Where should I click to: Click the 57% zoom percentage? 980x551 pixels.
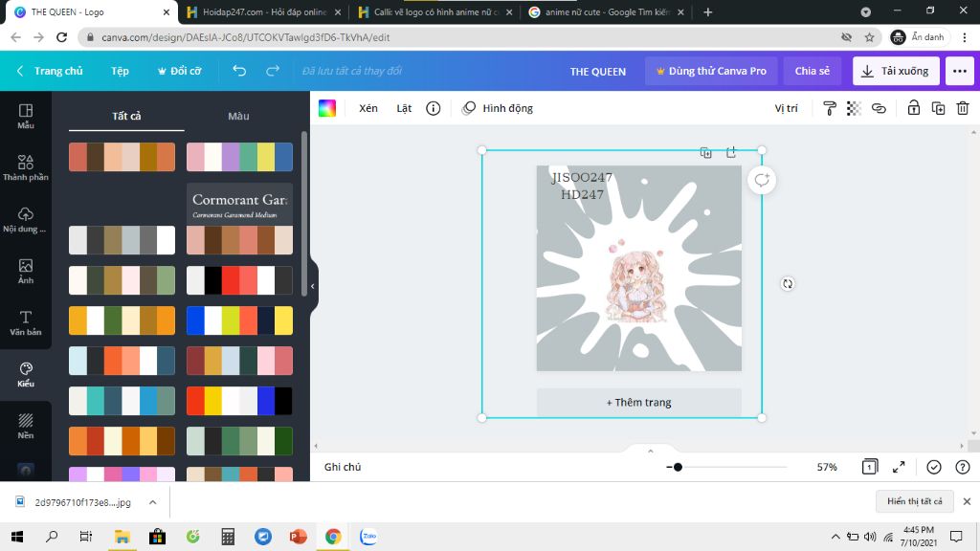[x=826, y=467]
